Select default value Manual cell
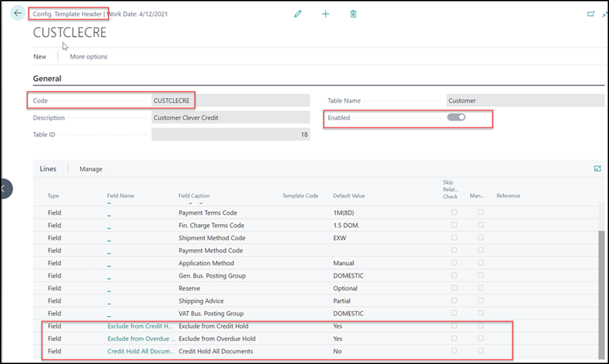 click(x=344, y=263)
